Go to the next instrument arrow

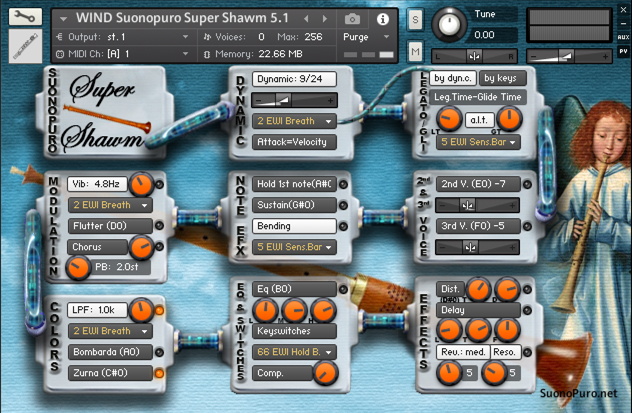[325, 19]
